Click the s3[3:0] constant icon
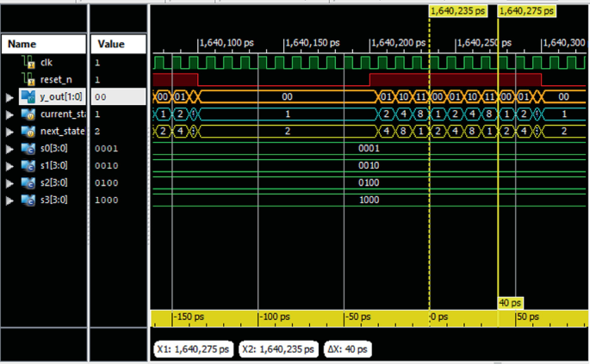This screenshot has height=364, width=590. click(27, 200)
